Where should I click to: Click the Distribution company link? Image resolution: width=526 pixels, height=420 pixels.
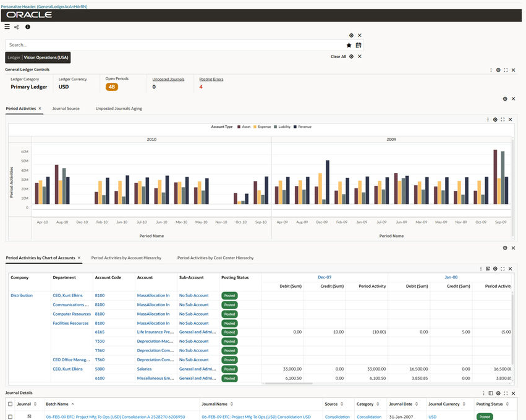22,296
